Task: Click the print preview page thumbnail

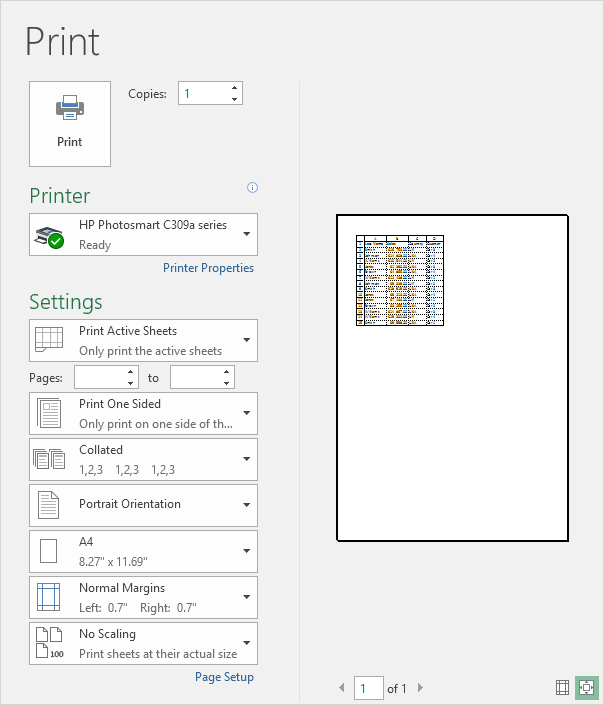Action: [452, 378]
